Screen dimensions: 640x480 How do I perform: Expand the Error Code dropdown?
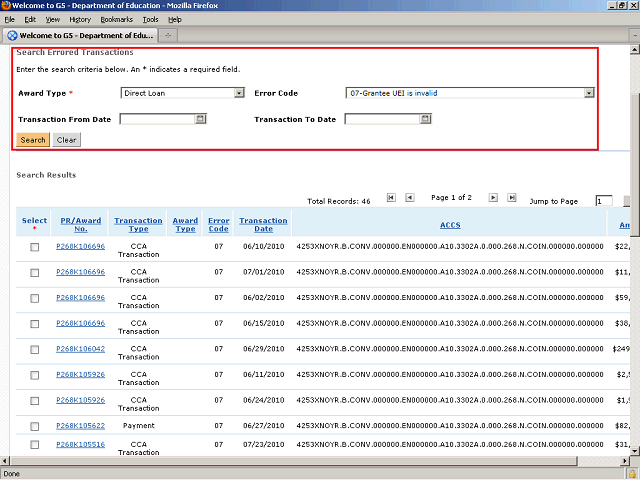(589, 93)
